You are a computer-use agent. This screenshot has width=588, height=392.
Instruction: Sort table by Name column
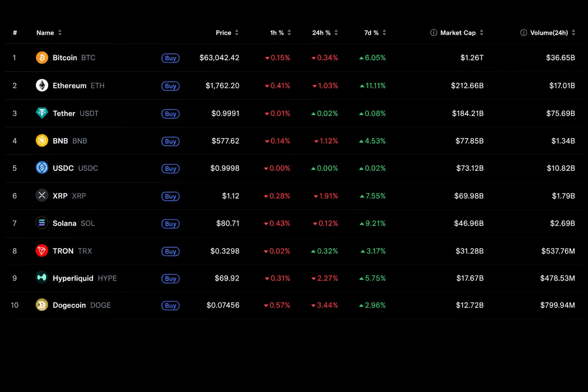[x=49, y=33]
